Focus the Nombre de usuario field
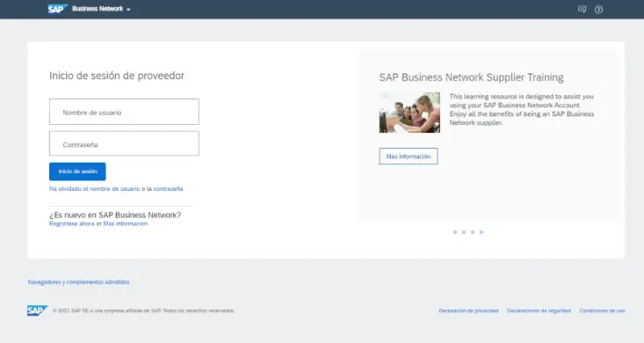Screen dimensions: 644x343 pyautogui.click(x=124, y=112)
